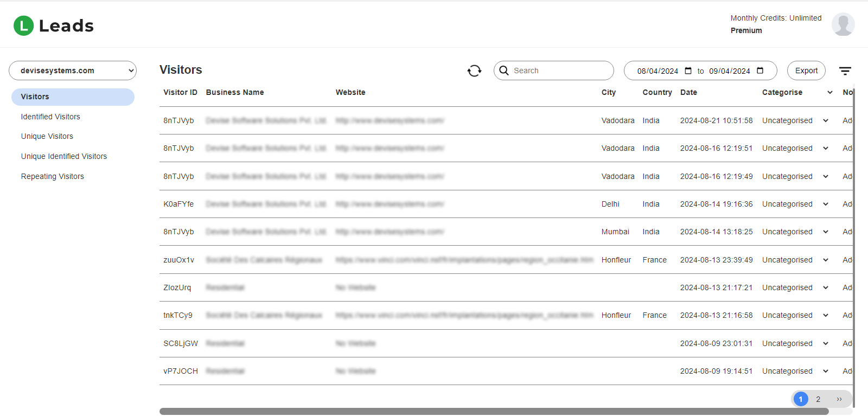The width and height of the screenshot is (868, 416).
Task: Open the Categorise header dropdown arrow
Action: [x=829, y=93]
